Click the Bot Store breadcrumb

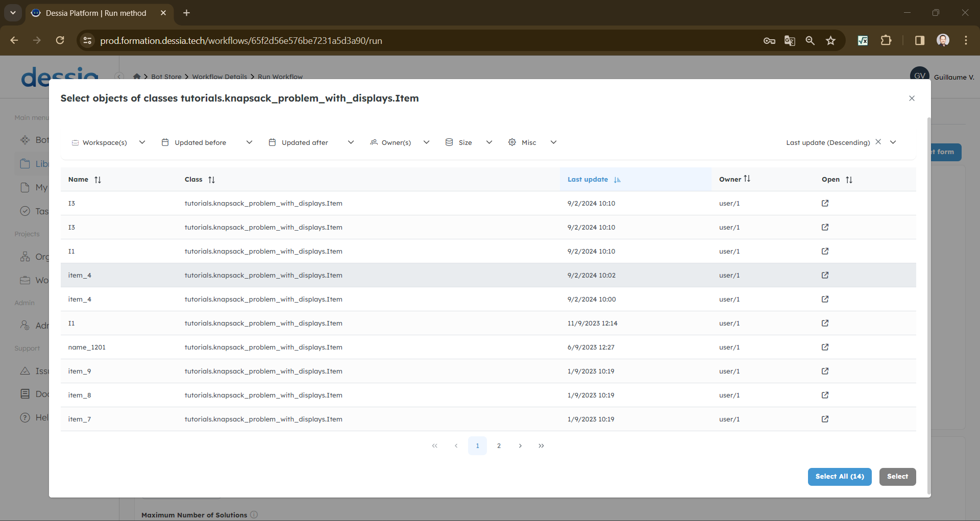[166, 77]
